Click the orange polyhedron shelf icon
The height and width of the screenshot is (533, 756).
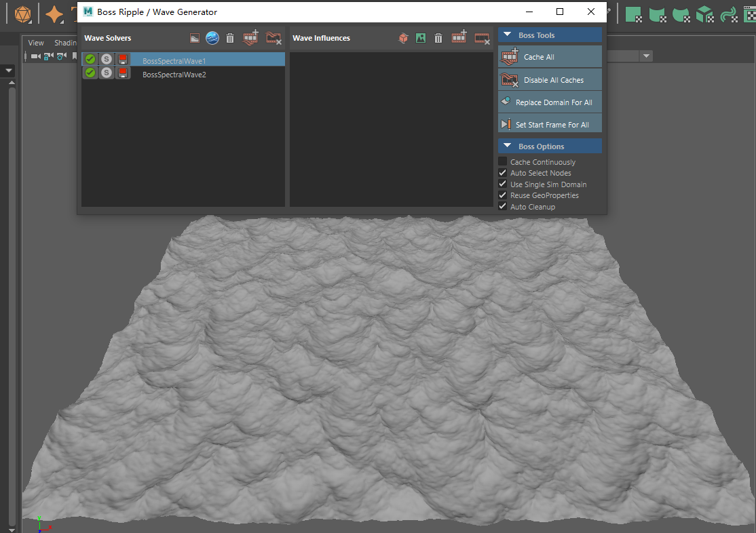tap(22, 14)
